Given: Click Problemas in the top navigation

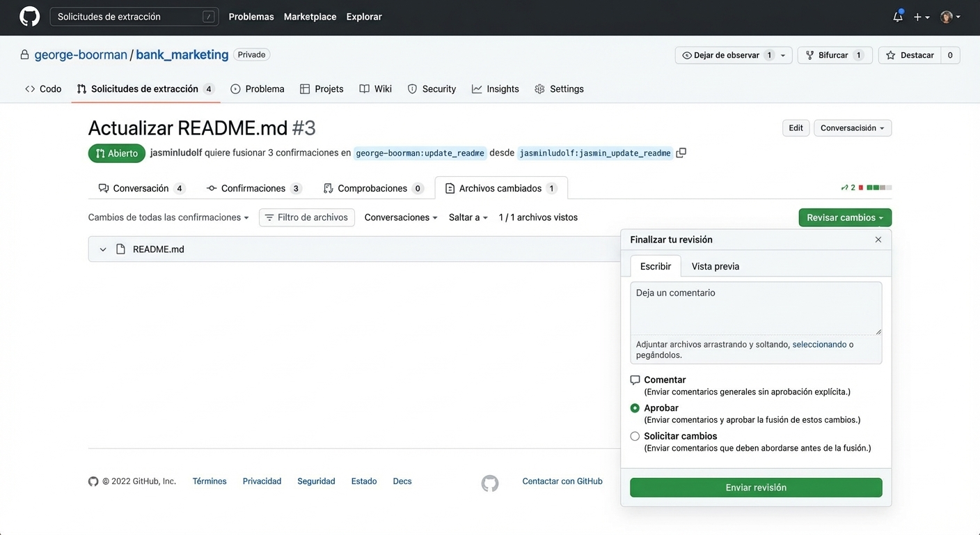Looking at the screenshot, I should pyautogui.click(x=251, y=17).
